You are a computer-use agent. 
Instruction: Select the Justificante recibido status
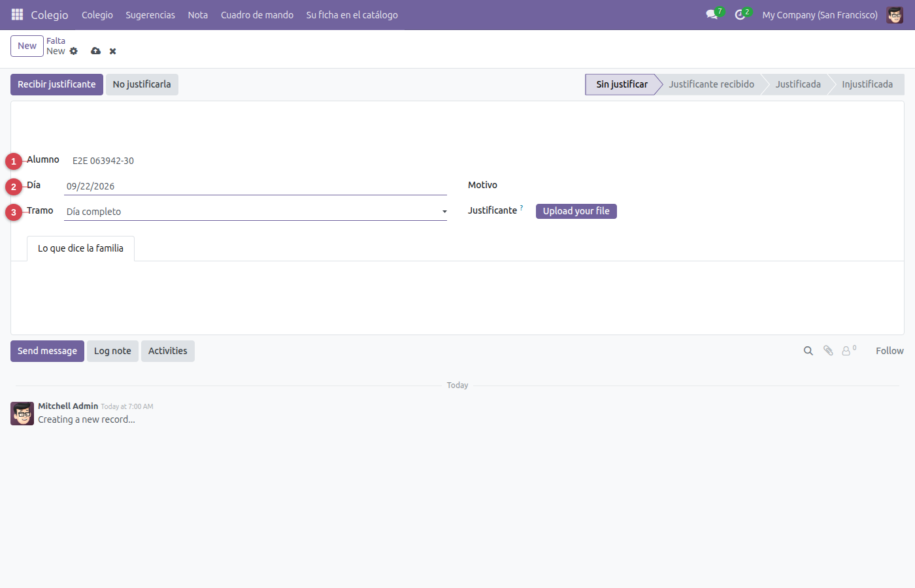pos(711,84)
